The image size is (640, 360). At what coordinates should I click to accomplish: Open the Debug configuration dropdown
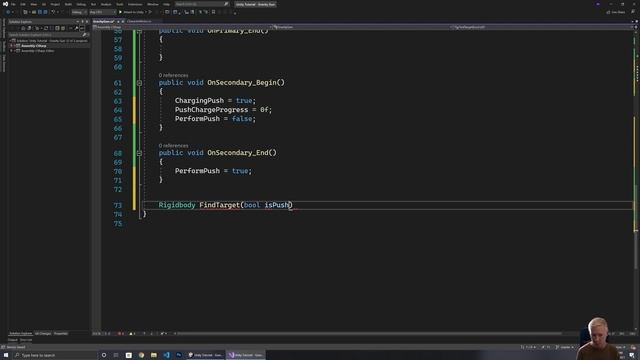click(x=79, y=12)
